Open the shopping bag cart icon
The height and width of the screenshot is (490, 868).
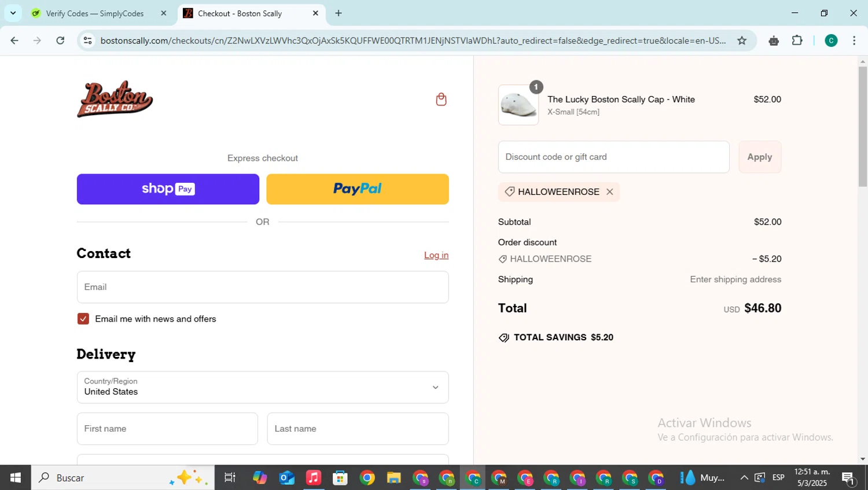click(x=441, y=100)
